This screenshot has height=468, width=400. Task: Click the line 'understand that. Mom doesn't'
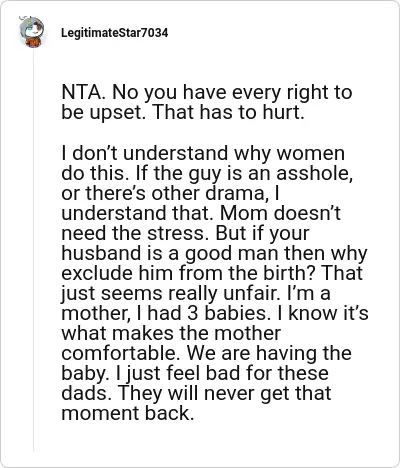pyautogui.click(x=201, y=213)
